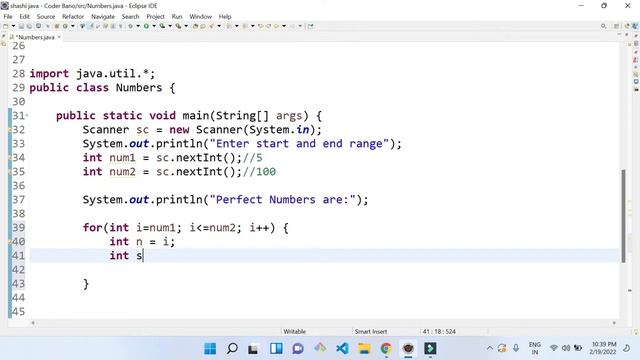This screenshot has width=640, height=360.
Task: Open the Refactor menu
Action: 73,16
